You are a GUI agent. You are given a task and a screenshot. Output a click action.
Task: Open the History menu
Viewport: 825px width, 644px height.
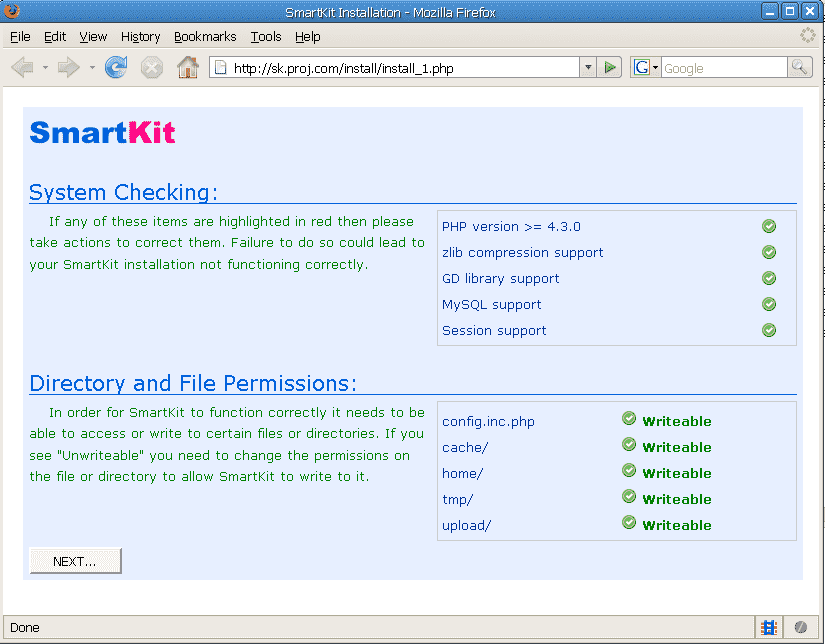140,37
